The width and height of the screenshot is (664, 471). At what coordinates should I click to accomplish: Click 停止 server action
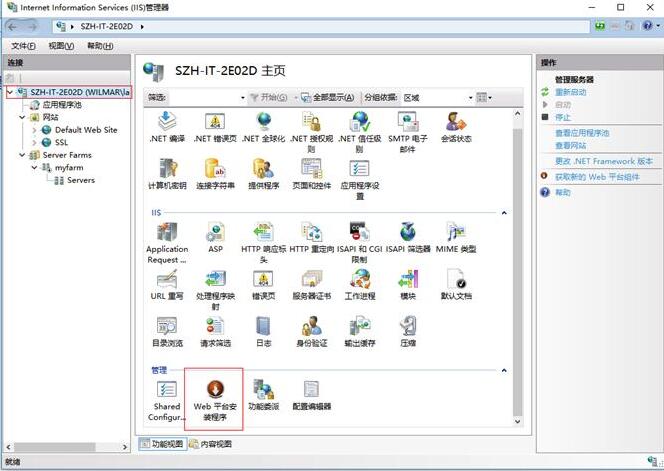click(563, 117)
